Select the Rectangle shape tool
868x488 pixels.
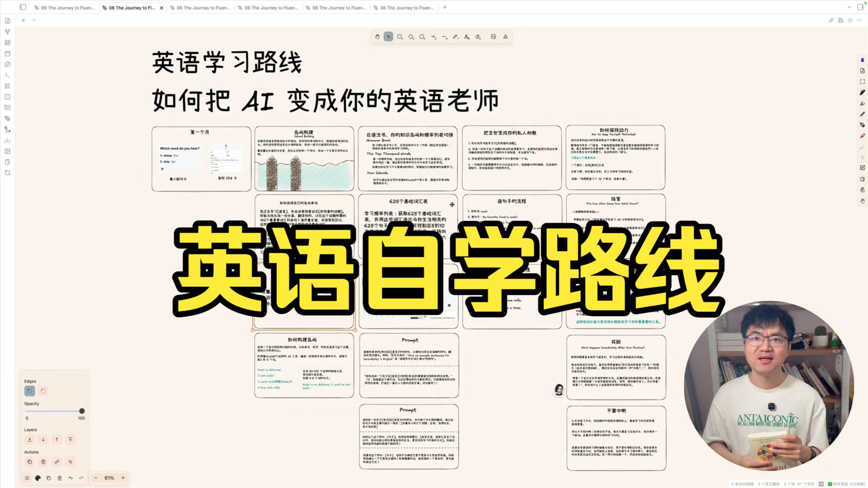pos(400,37)
